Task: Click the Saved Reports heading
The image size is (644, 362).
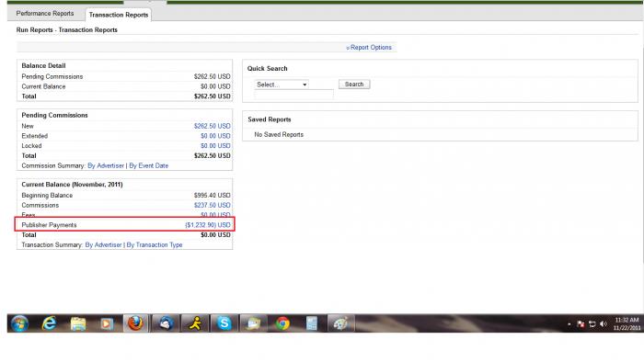Action: pyautogui.click(x=270, y=119)
